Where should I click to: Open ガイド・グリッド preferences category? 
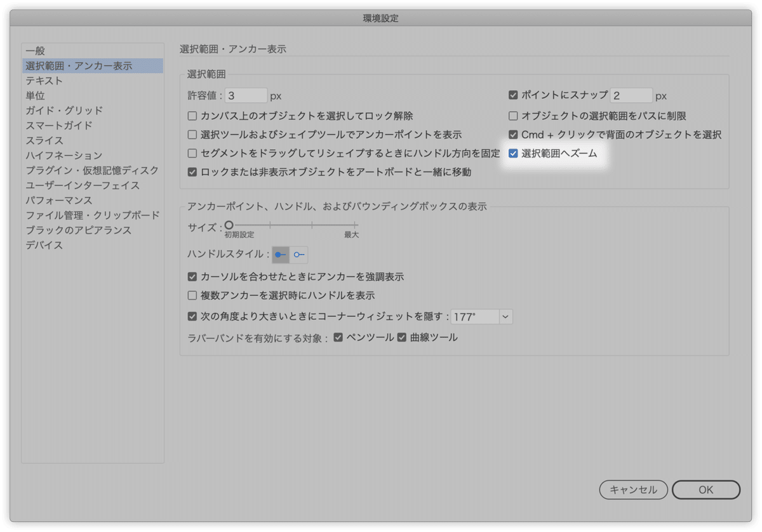(x=93, y=110)
